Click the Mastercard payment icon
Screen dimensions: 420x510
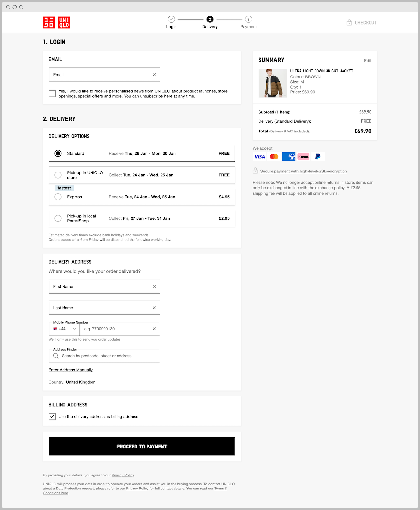(x=274, y=157)
